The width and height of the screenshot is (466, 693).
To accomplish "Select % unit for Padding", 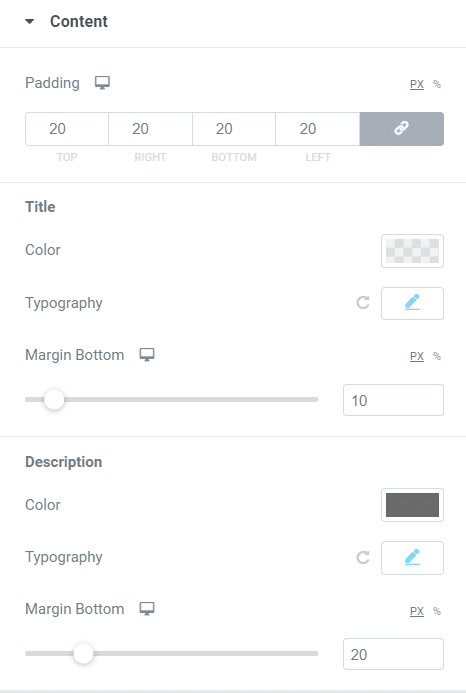I will tap(437, 84).
